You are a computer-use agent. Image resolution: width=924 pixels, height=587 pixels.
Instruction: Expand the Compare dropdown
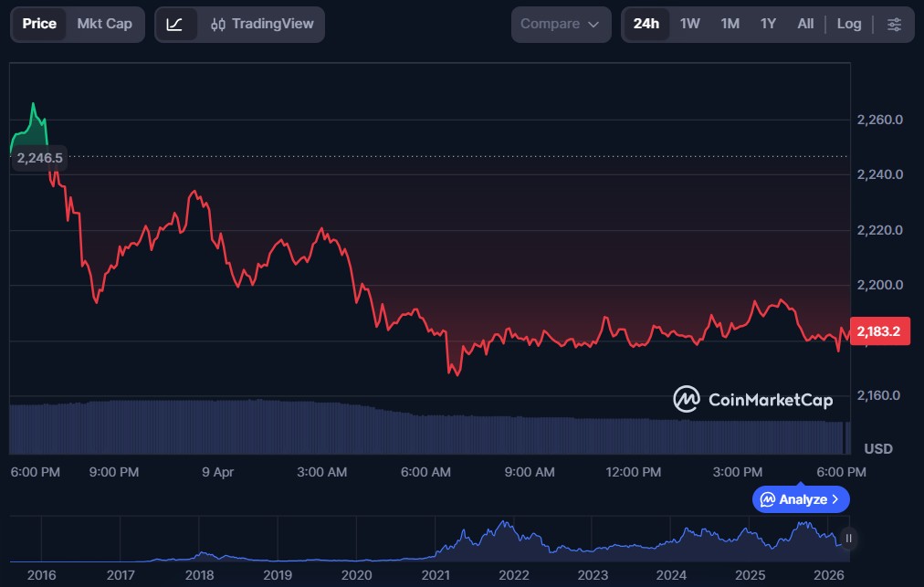[x=561, y=25]
